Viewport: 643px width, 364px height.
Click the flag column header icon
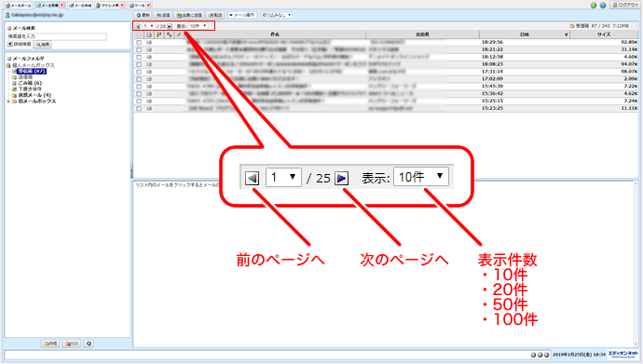[159, 34]
